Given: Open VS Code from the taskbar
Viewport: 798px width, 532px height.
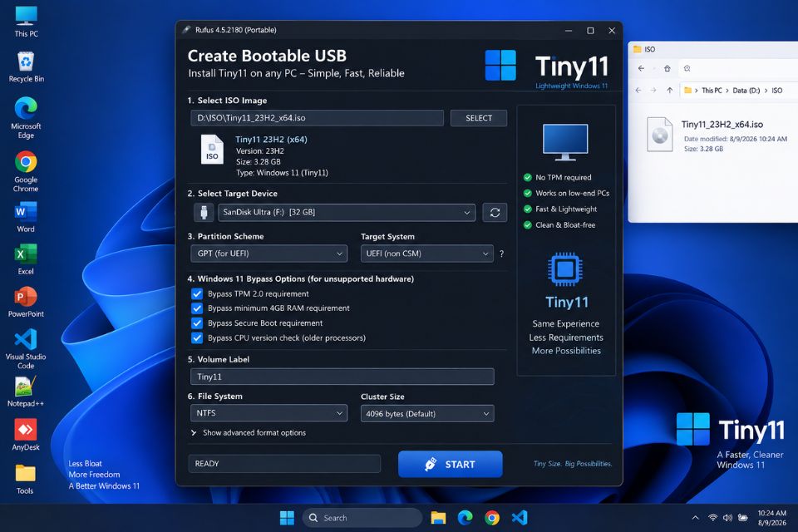Looking at the screenshot, I should click(x=519, y=518).
